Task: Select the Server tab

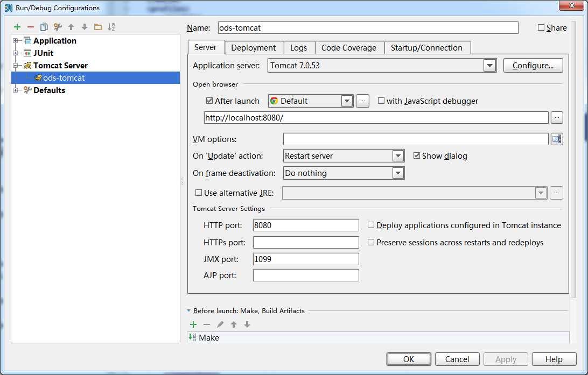Action: click(x=206, y=47)
